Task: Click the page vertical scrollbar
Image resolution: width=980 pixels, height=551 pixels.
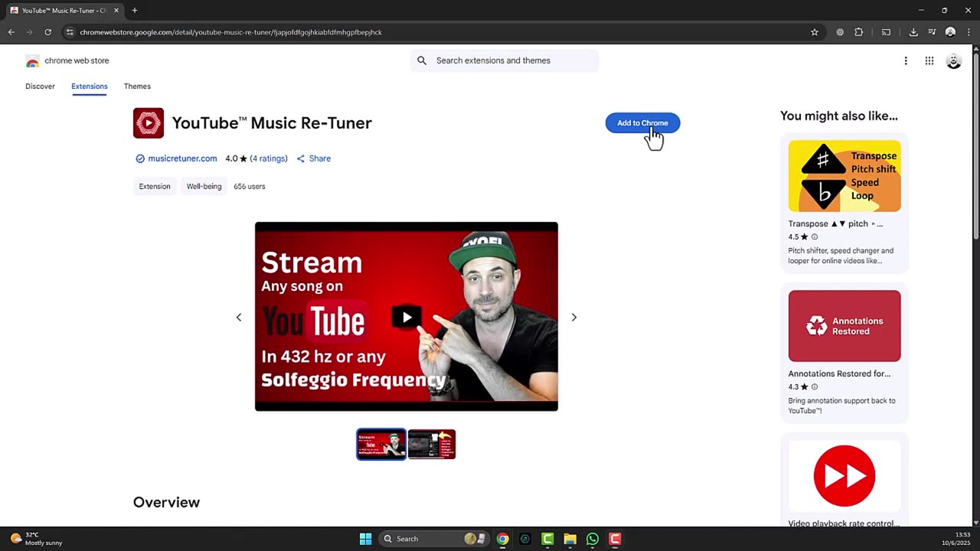Action: click(x=975, y=145)
